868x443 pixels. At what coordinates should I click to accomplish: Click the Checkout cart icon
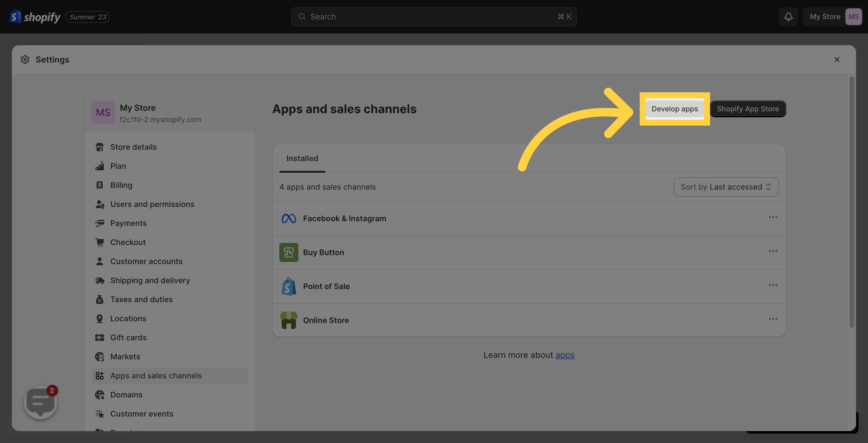(x=99, y=242)
